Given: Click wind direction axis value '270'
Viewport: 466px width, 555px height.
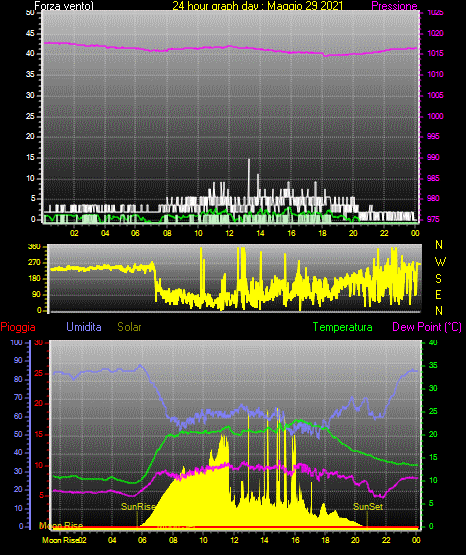Looking at the screenshot, I should 34,263.
